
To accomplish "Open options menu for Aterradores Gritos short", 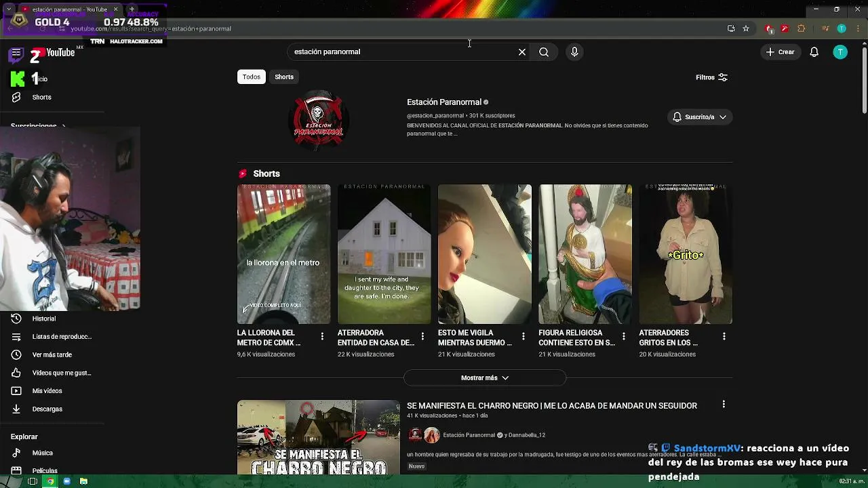I will coord(724,336).
